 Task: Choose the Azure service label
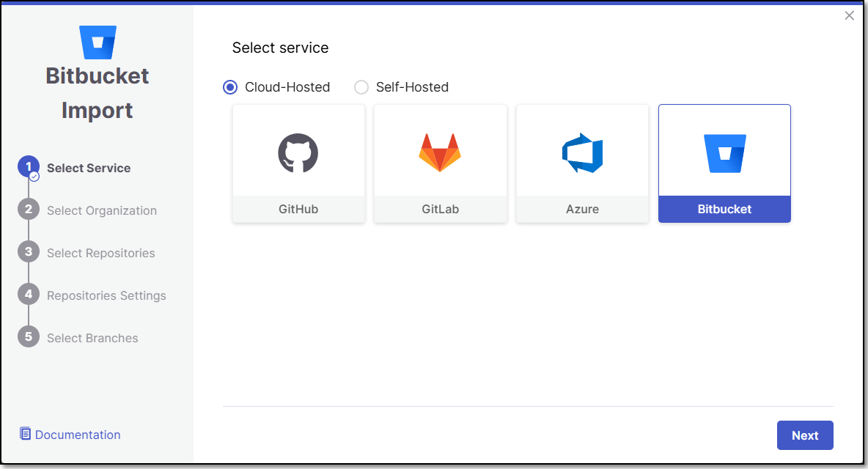pos(582,210)
